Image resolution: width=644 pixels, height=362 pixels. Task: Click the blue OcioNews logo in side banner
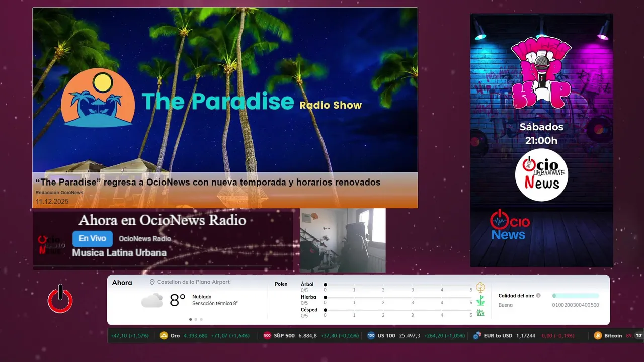point(509,225)
